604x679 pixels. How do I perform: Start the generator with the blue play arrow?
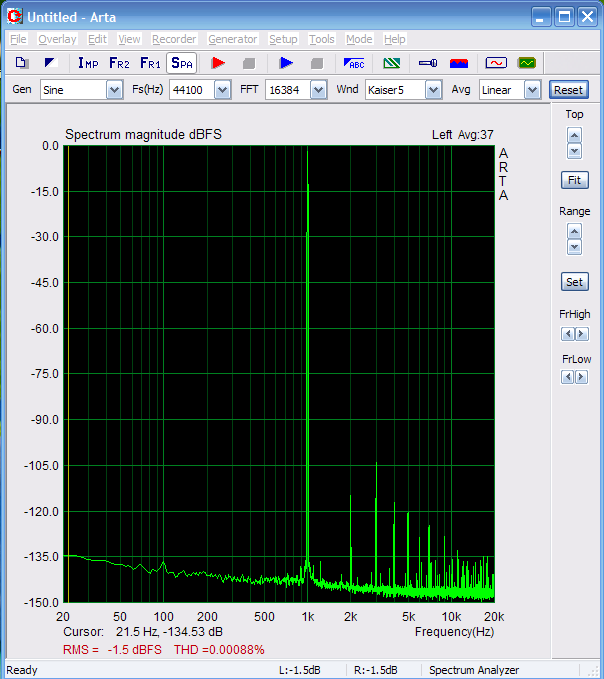[x=286, y=63]
